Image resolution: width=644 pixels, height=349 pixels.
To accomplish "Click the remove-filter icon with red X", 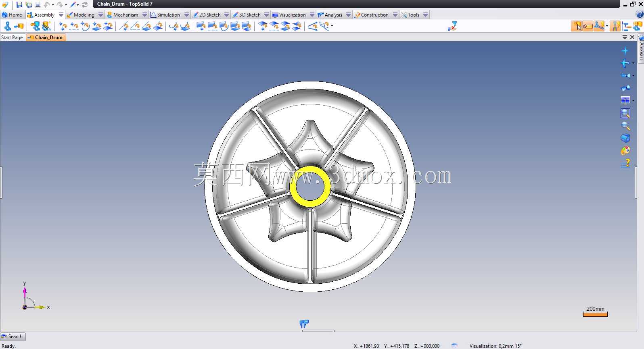I will tap(452, 26).
